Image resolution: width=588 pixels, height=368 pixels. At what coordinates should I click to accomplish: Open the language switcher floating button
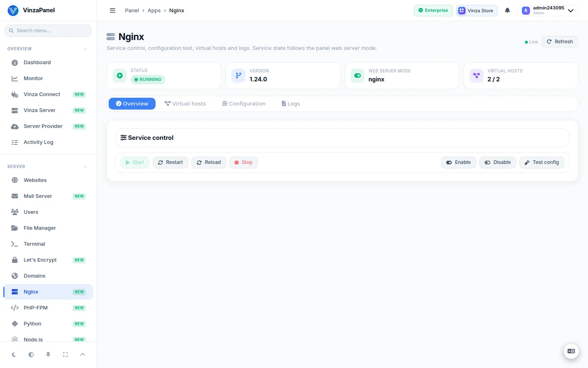(x=571, y=351)
